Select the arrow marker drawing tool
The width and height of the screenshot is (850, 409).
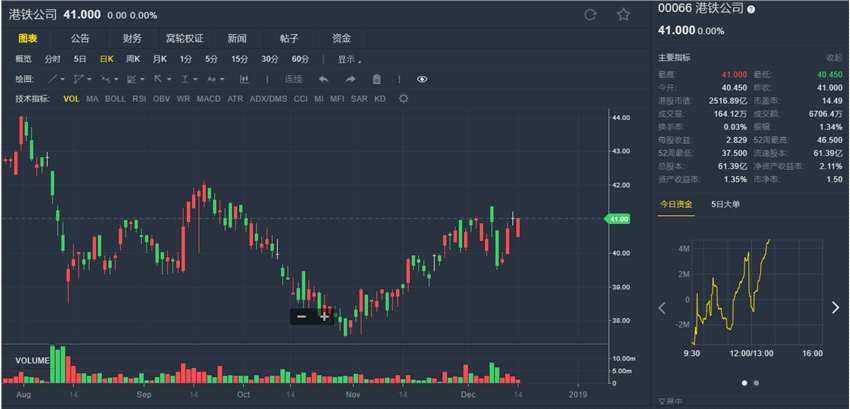click(x=158, y=79)
